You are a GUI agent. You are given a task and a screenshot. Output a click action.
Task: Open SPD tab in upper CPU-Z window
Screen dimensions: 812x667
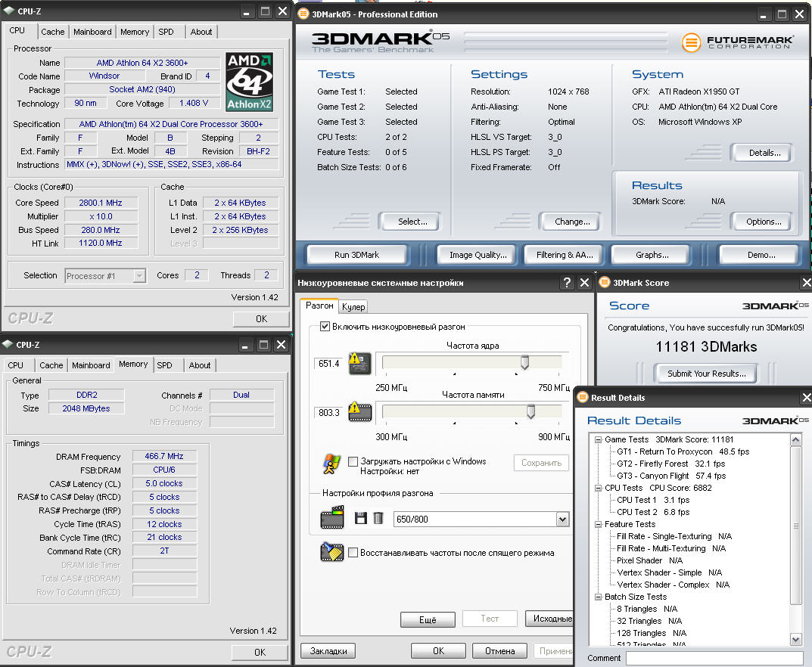[166, 32]
